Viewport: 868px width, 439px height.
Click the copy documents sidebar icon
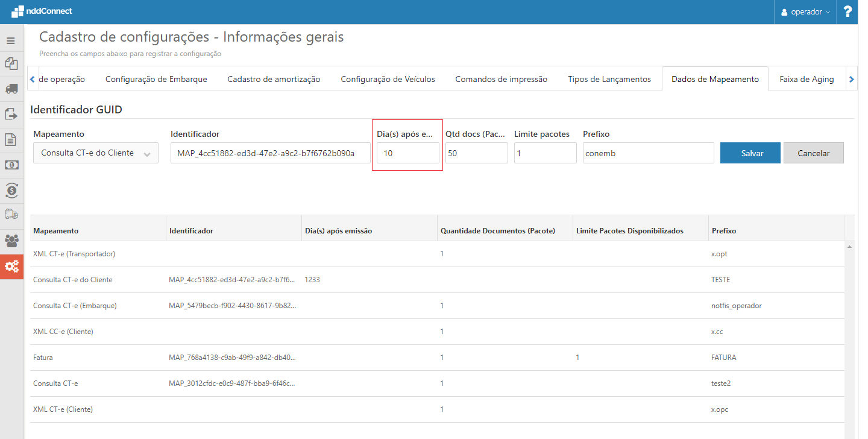(11, 63)
